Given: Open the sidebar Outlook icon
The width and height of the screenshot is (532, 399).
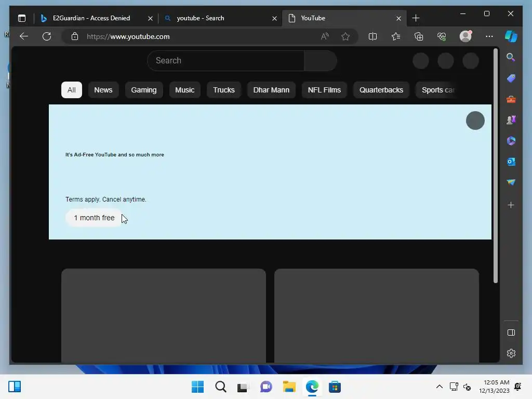Looking at the screenshot, I should pos(511,162).
